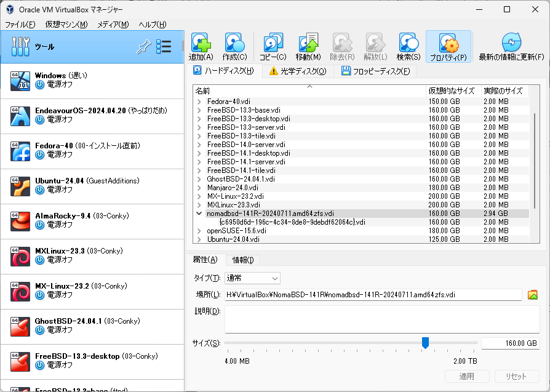Click the 125.00 GB virtual size cell
The image size is (550, 392).
(x=444, y=239)
